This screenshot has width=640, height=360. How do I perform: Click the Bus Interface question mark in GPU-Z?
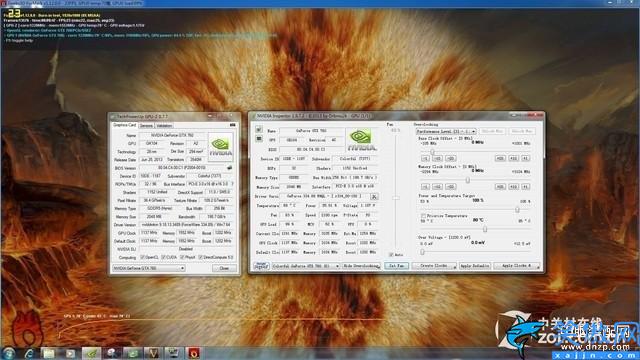click(233, 184)
